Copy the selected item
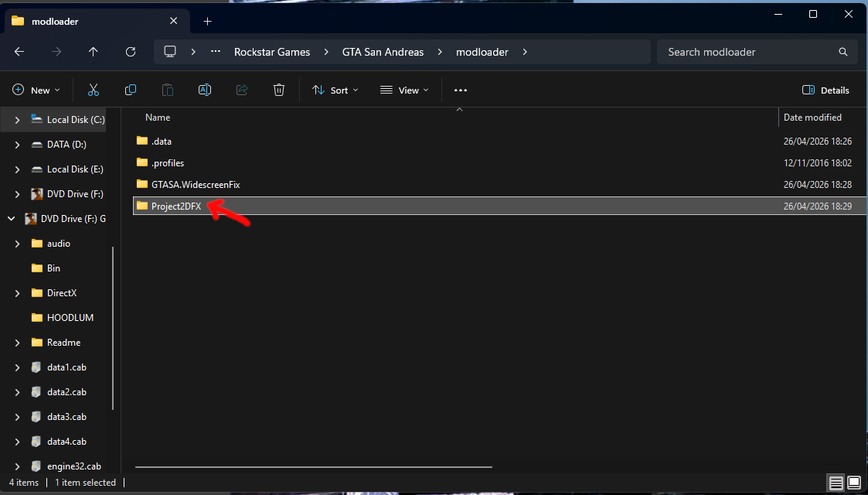The width and height of the screenshot is (868, 495). [131, 90]
